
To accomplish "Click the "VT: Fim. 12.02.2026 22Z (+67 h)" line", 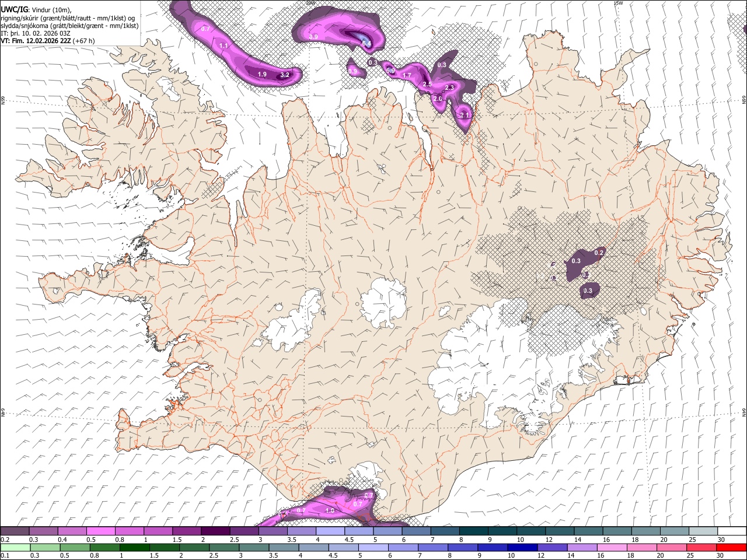I will coord(48,41).
